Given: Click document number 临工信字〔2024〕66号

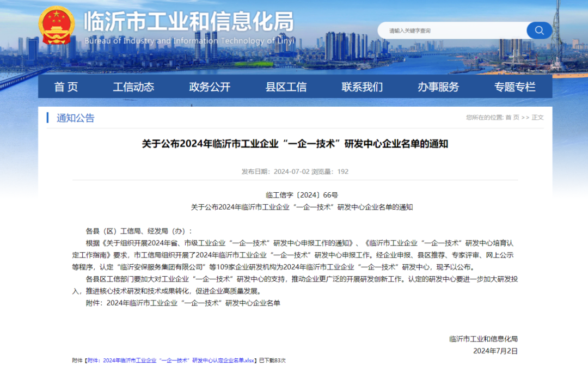Looking at the screenshot, I should coord(302,195).
